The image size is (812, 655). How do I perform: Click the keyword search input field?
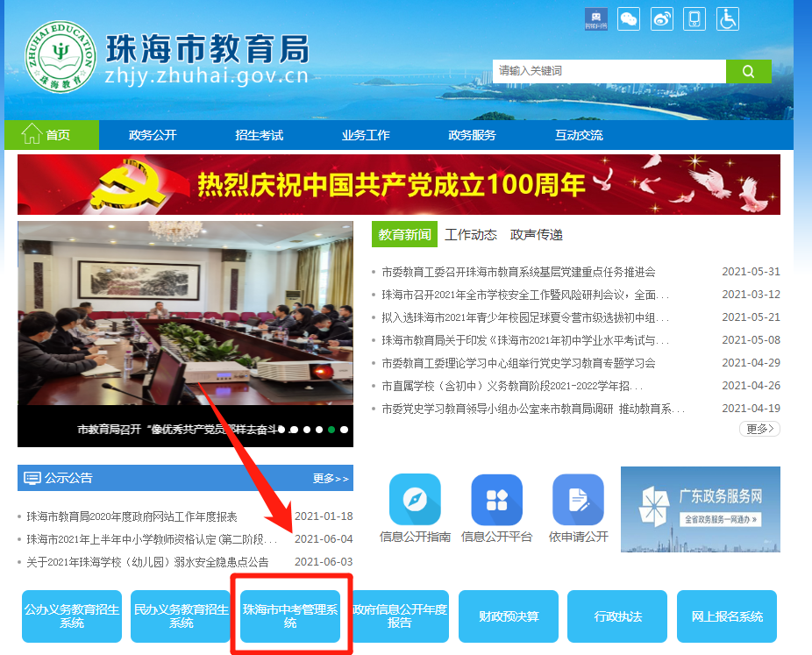609,71
